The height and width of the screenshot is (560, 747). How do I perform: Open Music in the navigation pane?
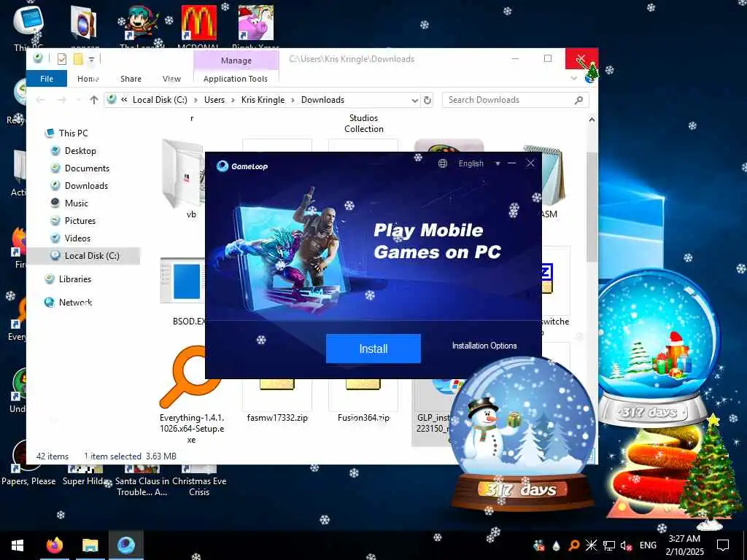[76, 203]
